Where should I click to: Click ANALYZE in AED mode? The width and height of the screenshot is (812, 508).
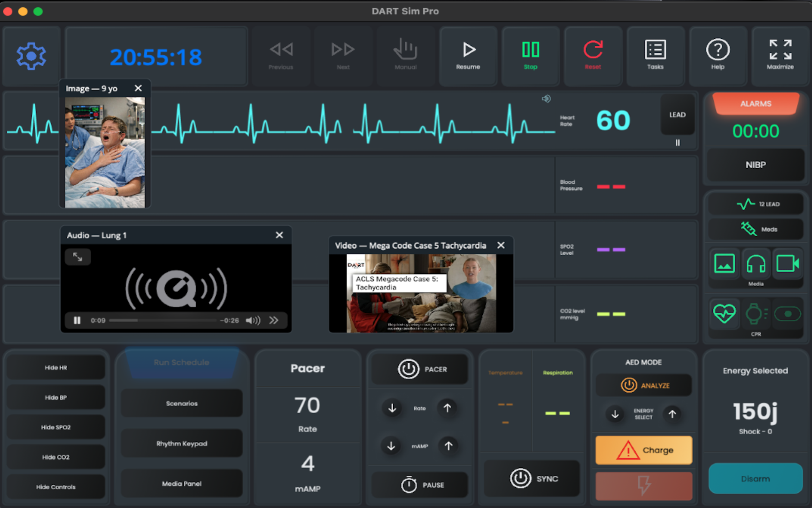644,385
